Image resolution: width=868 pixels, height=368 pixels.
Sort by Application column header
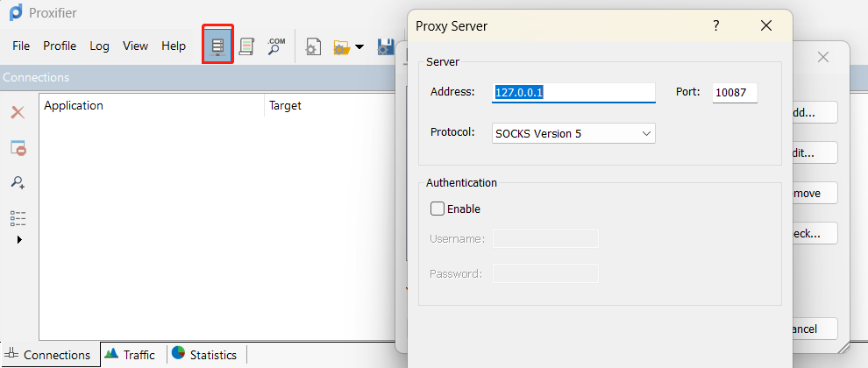pyautogui.click(x=152, y=105)
